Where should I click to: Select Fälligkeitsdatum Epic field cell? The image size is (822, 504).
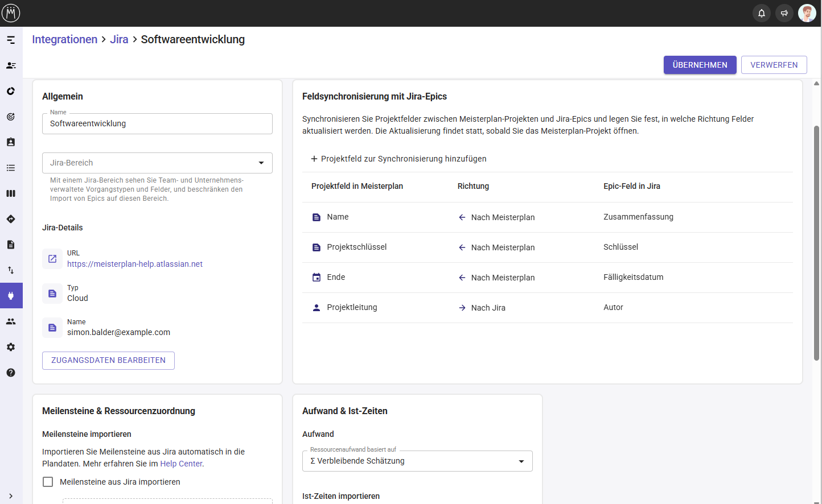633,277
